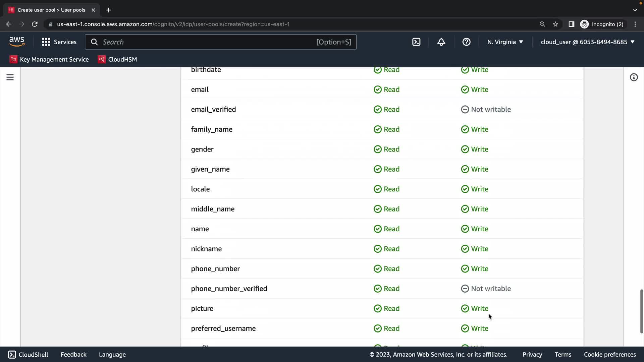Click the AWS search input field
The image size is (644, 362).
tap(208, 42)
